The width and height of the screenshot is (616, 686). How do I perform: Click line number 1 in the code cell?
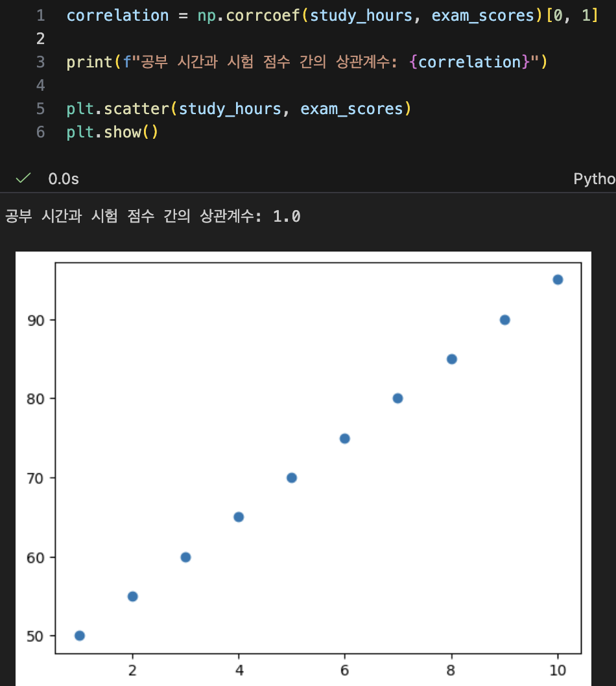(x=41, y=16)
